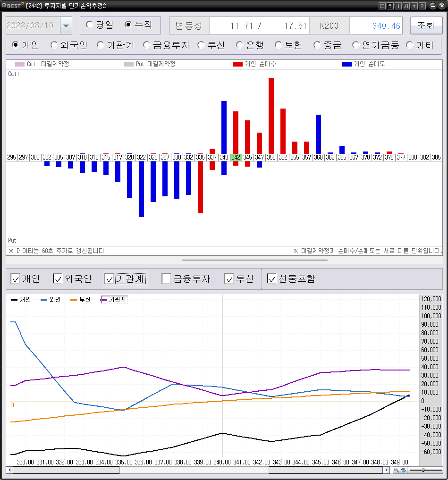Close the window with the X button
448x480 pixels.
pos(441,6)
